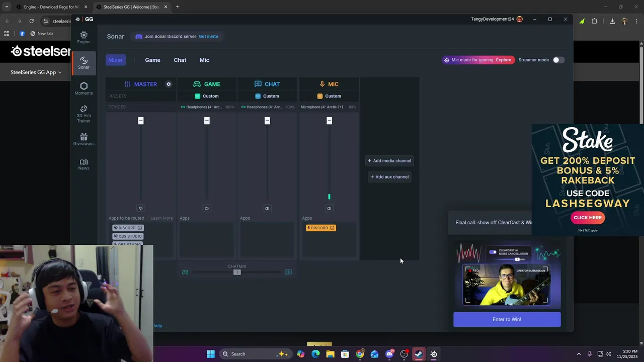Viewport: 644px width, 362px height.
Task: Open browser downloads icon
Action: tap(612, 21)
